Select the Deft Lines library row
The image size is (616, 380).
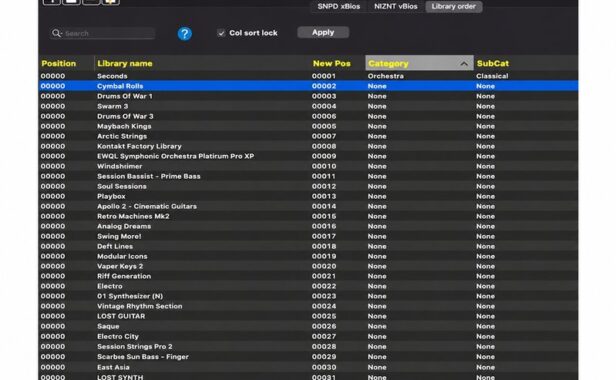[308, 246]
